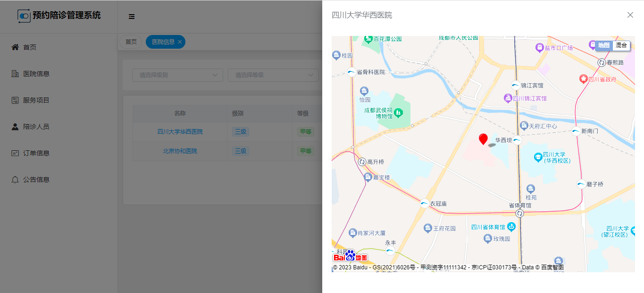The height and width of the screenshot is (293, 644).
Task: Click the 桂苑 building icon
Action: pyautogui.click(x=531, y=189)
